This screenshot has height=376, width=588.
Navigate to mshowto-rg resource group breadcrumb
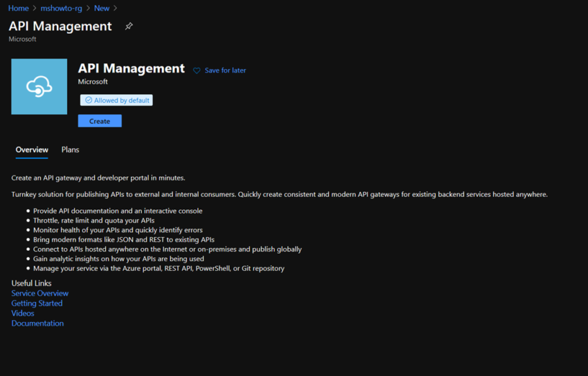coord(61,8)
